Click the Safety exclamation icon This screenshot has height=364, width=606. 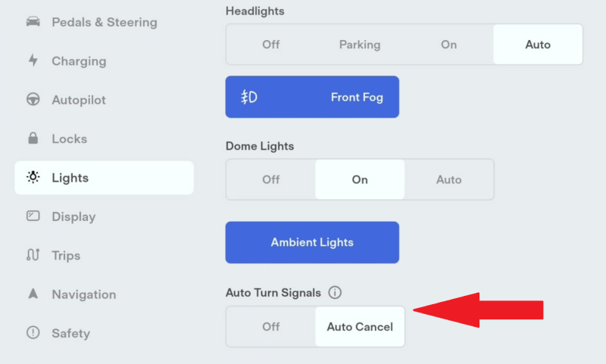pos(33,332)
